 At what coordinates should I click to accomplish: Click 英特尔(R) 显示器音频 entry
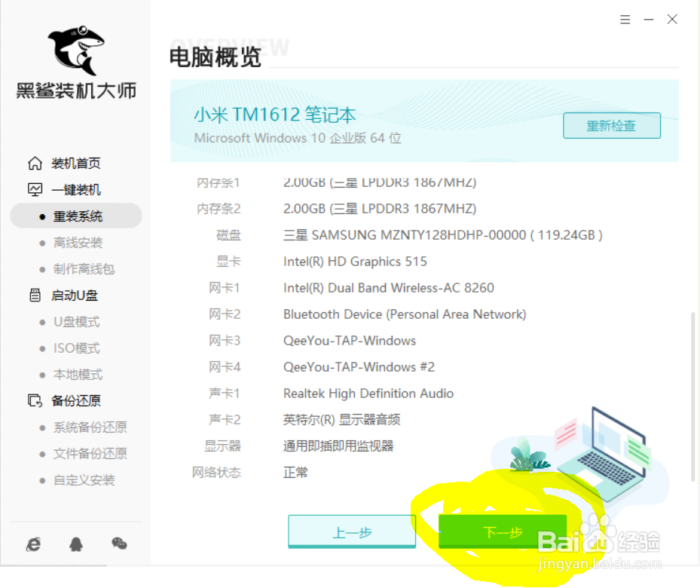click(x=341, y=419)
